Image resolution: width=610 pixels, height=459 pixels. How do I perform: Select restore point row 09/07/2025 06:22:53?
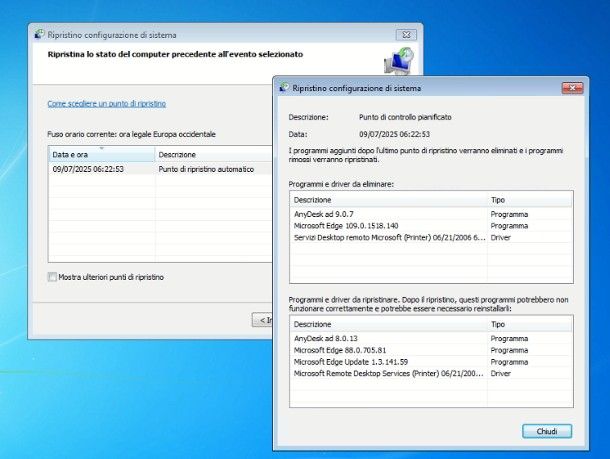pos(160,169)
